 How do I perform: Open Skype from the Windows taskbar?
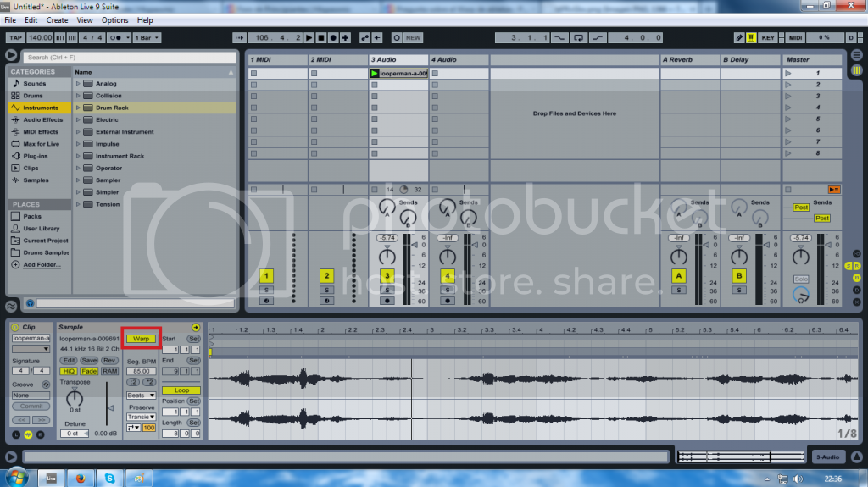tap(109, 479)
